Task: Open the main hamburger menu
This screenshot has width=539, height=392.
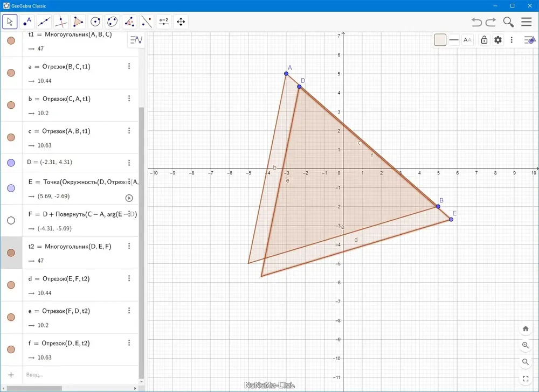Action: pos(526,22)
